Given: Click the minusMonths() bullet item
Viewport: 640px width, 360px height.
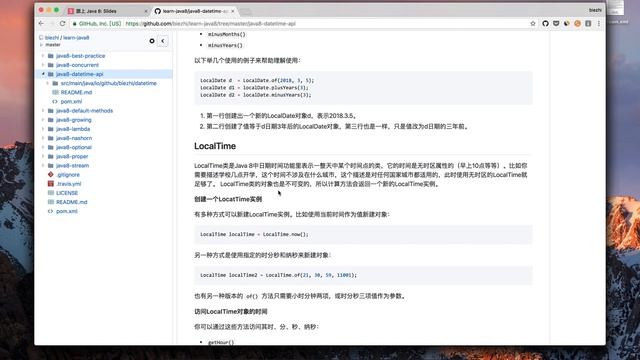Looking at the screenshot, I should 227,34.
